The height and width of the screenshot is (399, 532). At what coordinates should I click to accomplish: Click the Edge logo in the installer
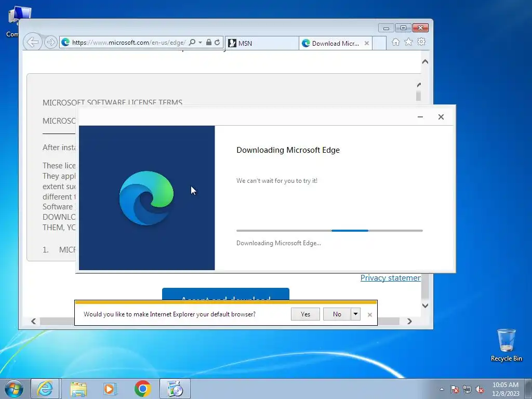146,198
